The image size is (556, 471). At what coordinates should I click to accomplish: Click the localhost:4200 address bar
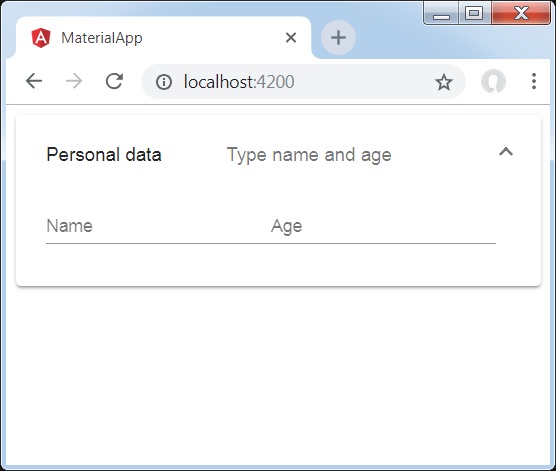pos(303,82)
